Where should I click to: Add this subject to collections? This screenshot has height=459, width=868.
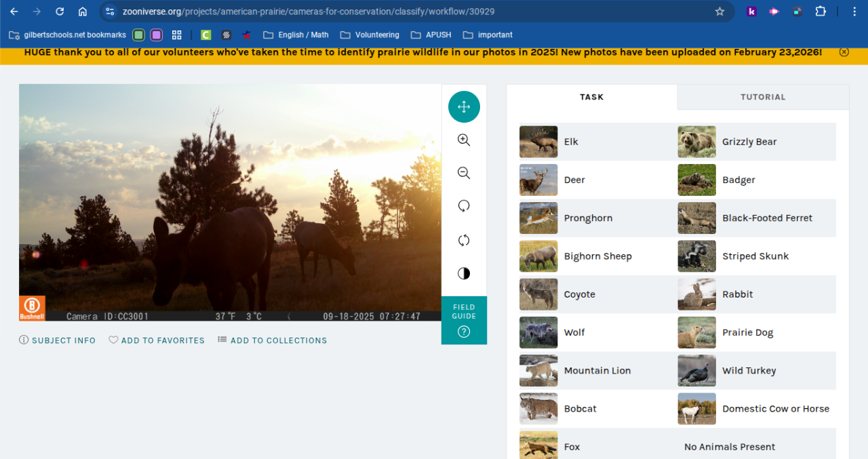(272, 340)
